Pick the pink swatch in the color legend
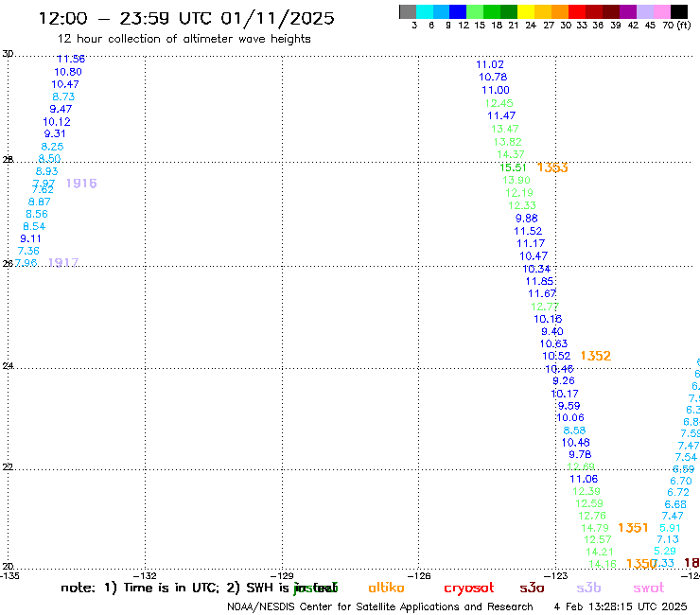 tap(662, 11)
